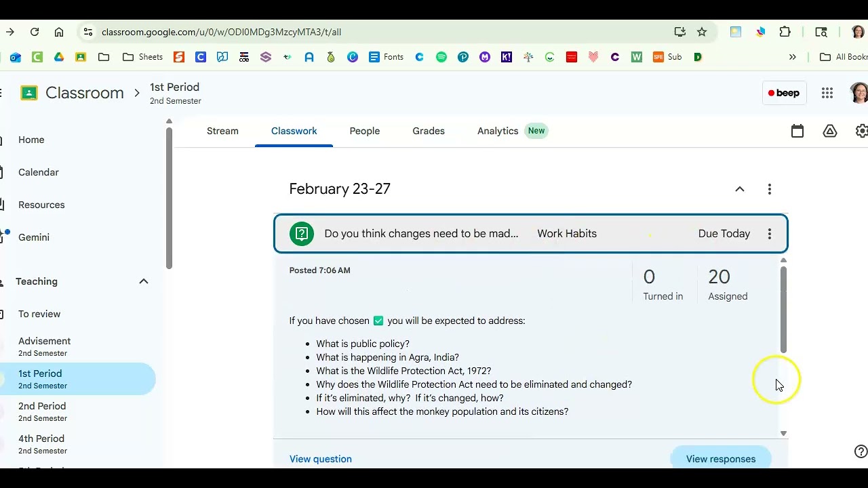Switch to the People tab
Screen dimensions: 868x488
[364, 131]
